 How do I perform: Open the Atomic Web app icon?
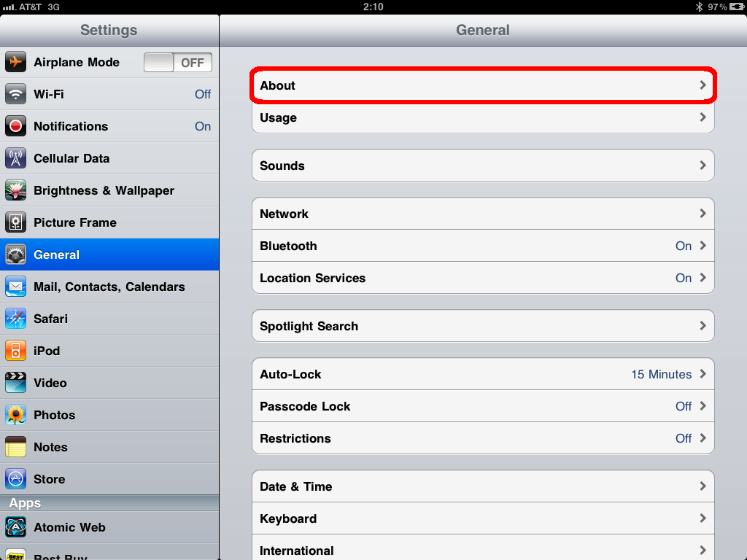tap(16, 527)
